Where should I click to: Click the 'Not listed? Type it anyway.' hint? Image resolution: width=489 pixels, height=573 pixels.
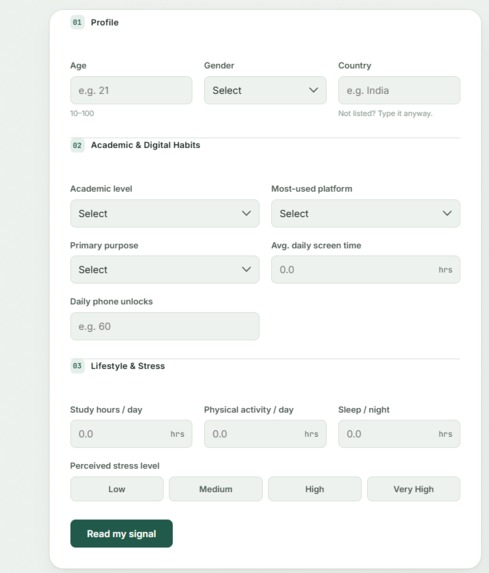(385, 113)
